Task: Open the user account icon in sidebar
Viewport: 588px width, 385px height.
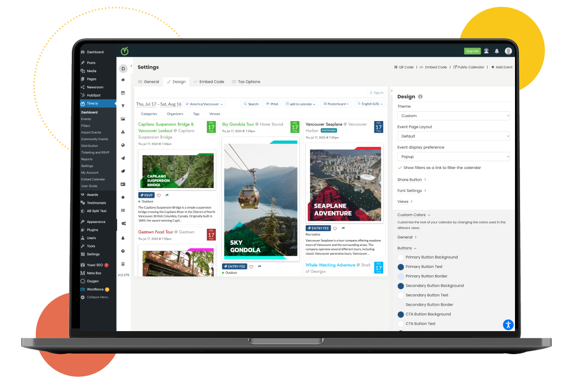Action: click(x=123, y=238)
